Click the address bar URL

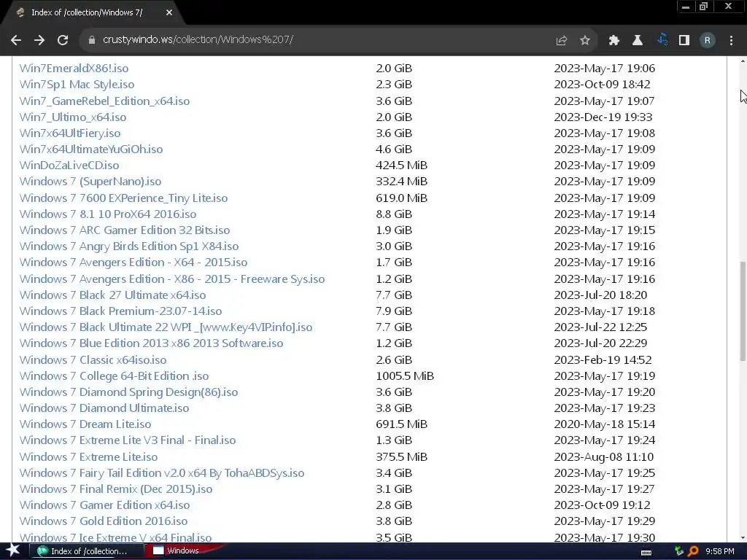click(x=198, y=39)
